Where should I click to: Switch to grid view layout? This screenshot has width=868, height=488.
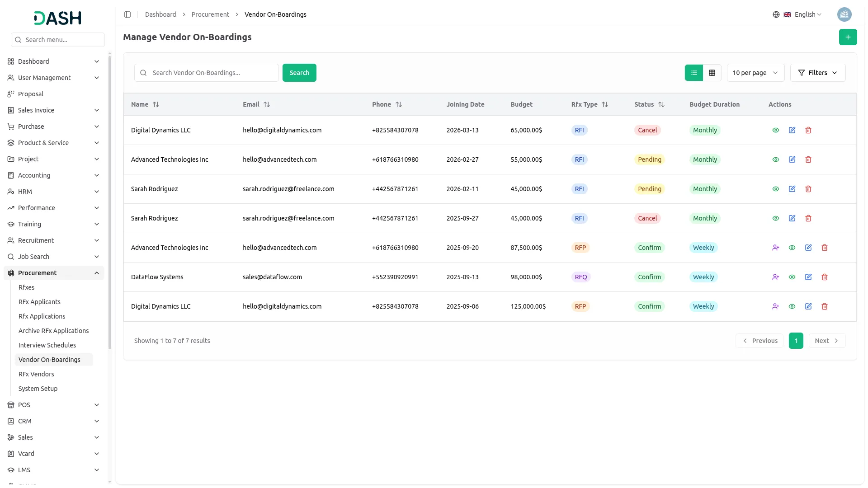coord(712,73)
